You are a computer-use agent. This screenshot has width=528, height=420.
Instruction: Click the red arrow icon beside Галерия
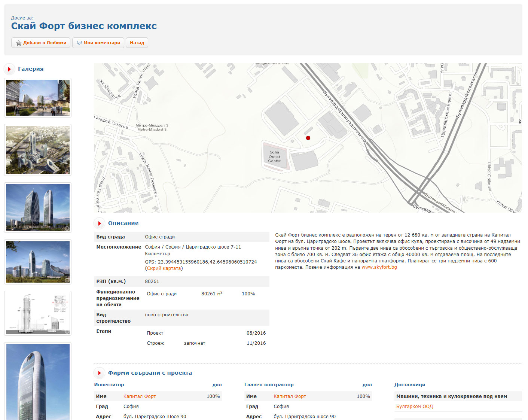9,69
